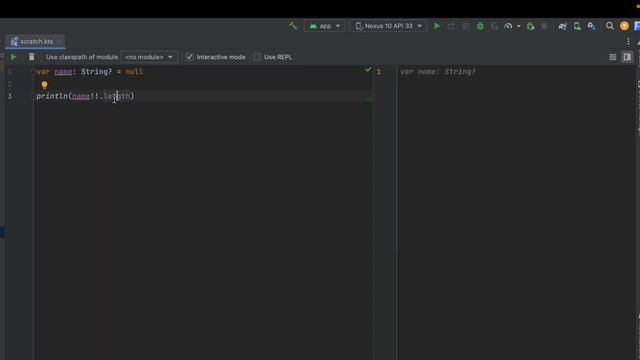Image resolution: width=640 pixels, height=360 pixels.
Task: Click line number 3 in gutter
Action: 10,96
